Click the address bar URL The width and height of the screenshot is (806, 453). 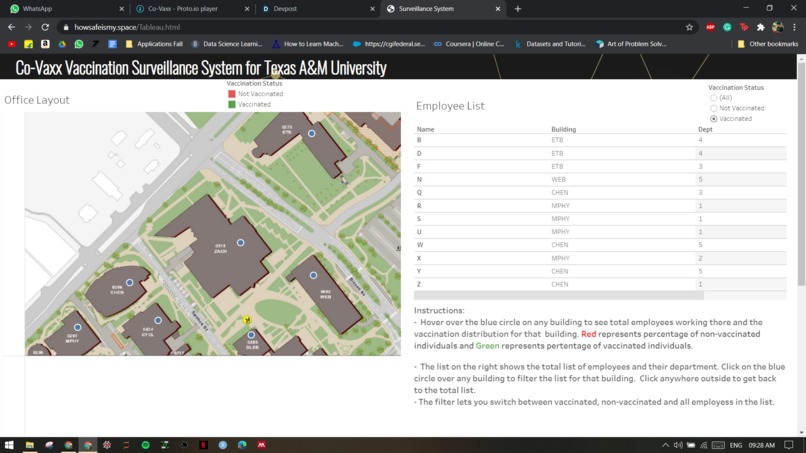click(127, 27)
